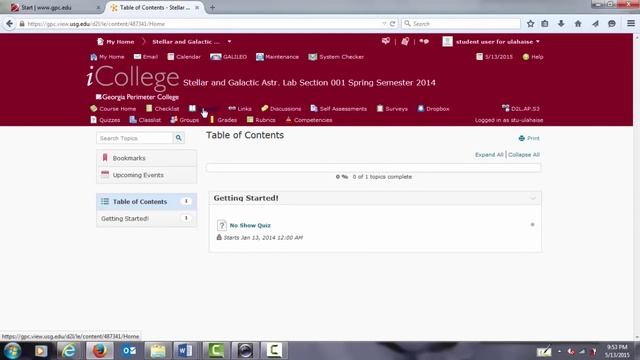Open Firefox hamburger menu
Viewport: 640px width, 360px height.
(x=631, y=24)
